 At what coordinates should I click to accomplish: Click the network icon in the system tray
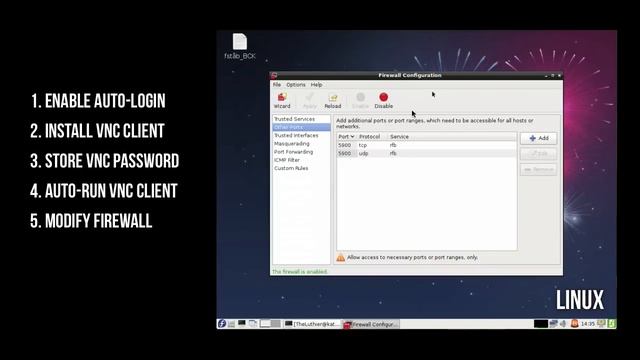coord(553,324)
